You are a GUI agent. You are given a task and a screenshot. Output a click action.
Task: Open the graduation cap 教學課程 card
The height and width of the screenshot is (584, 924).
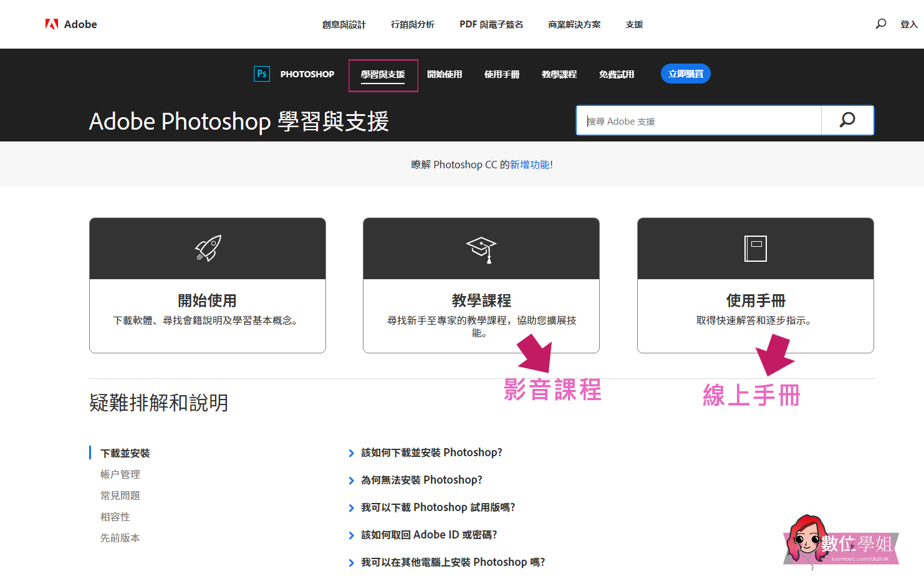pyautogui.click(x=481, y=285)
